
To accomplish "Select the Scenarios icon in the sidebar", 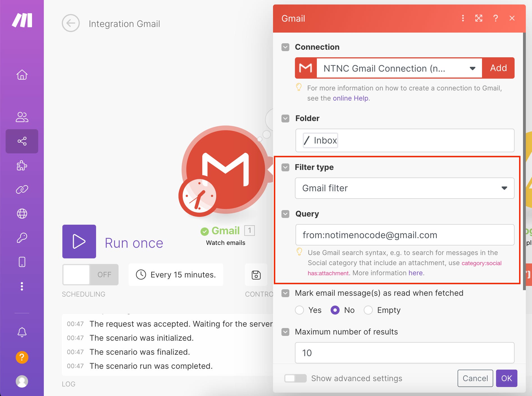I will [x=22, y=141].
